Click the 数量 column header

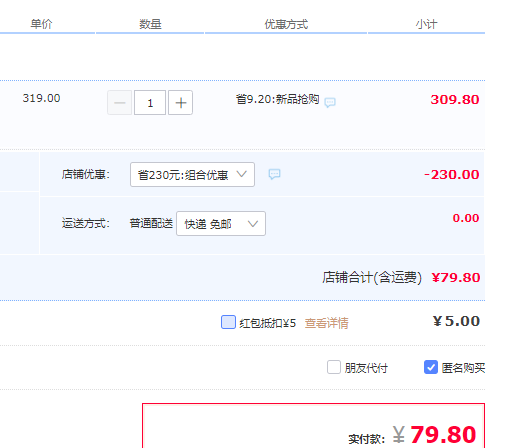(150, 24)
